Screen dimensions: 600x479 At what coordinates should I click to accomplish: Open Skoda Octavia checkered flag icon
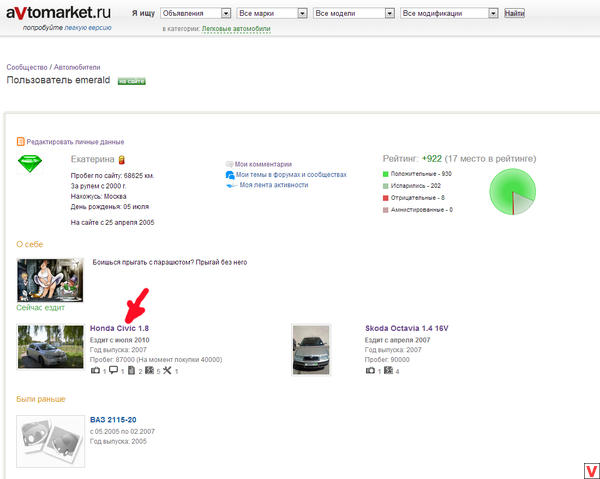coord(388,370)
